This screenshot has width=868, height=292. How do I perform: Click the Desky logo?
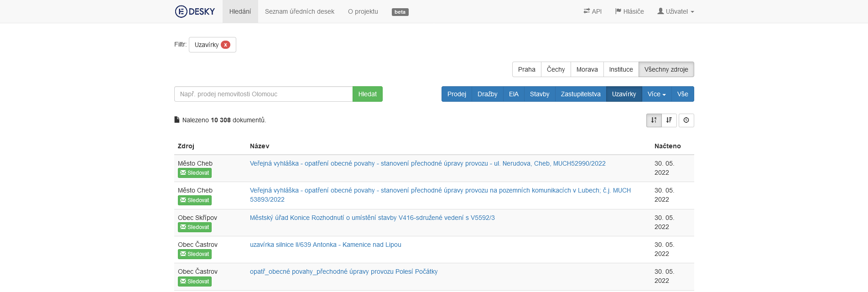coord(195,11)
